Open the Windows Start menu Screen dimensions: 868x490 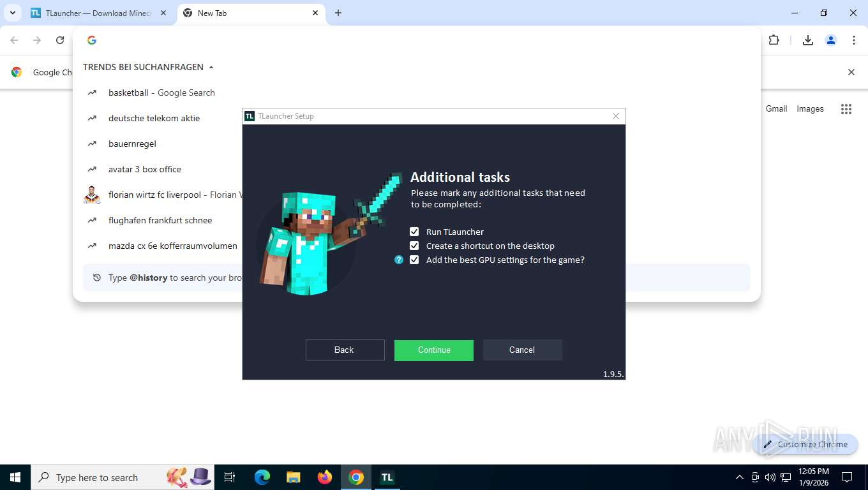pyautogui.click(x=15, y=477)
